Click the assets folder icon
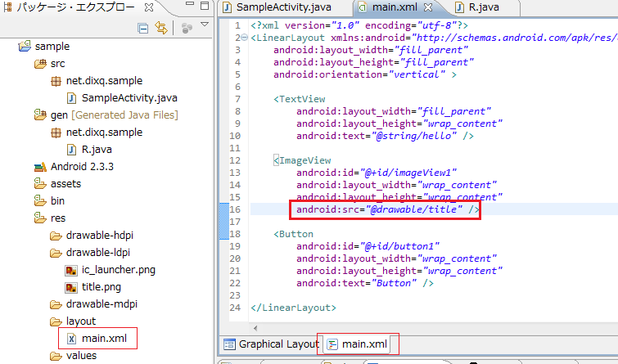This screenshot has height=364, width=618. pos(40,183)
